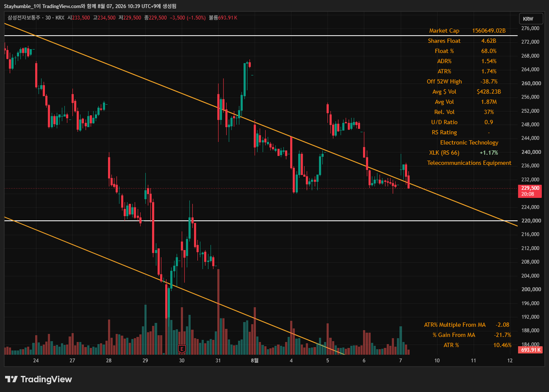Click the red 693.91 K volume axis label

(x=530, y=349)
